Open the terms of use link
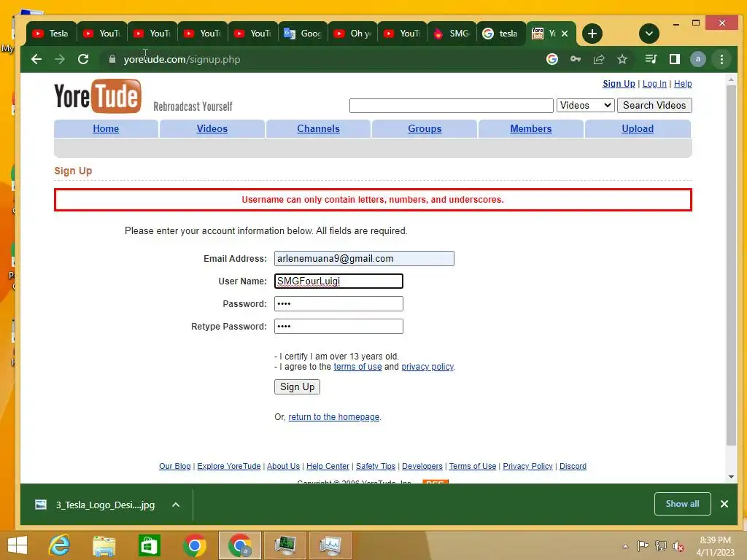The height and width of the screenshot is (560, 747). coord(357,367)
